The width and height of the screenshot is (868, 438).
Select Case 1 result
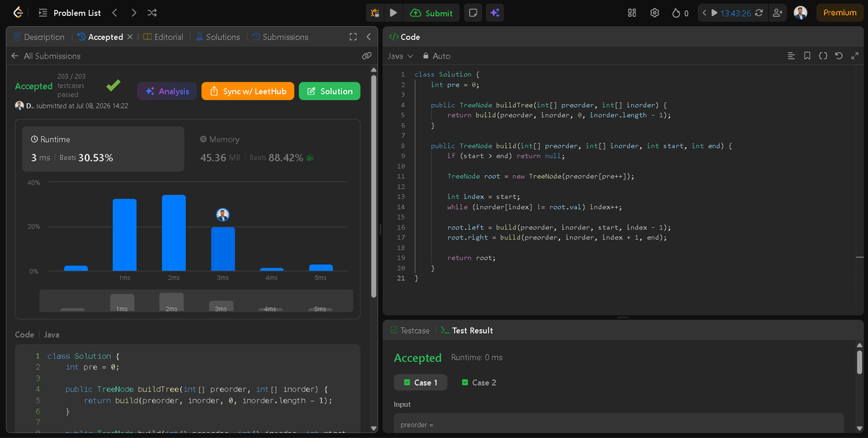420,383
